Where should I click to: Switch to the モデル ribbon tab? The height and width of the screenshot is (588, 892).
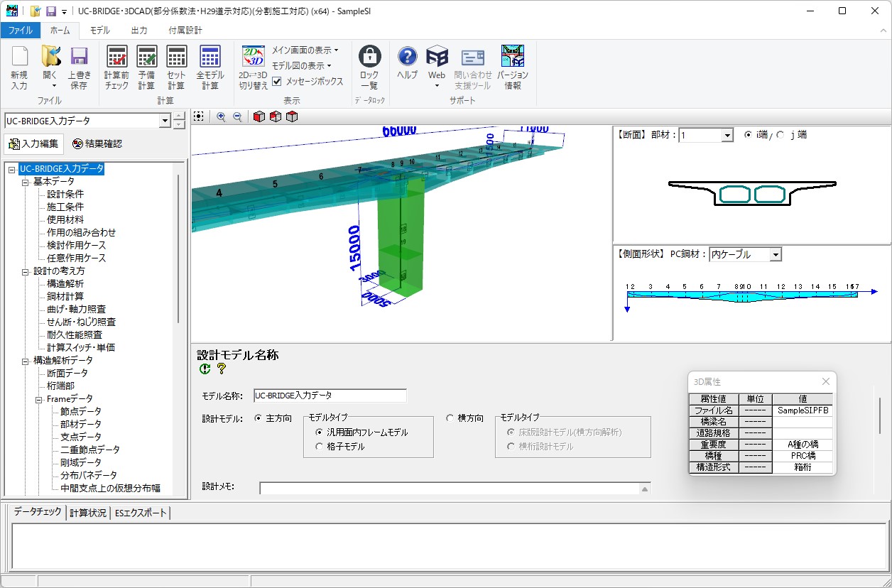(x=99, y=31)
